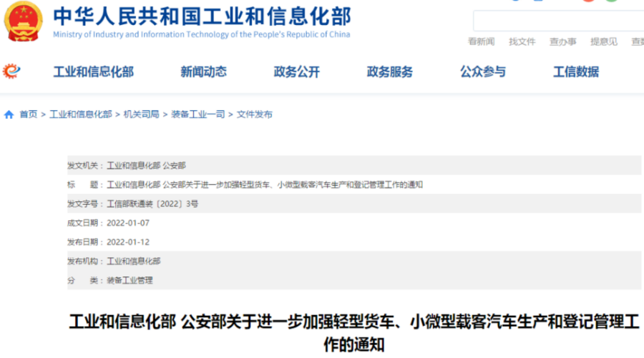Open the 工业和信息化部 navigation menu
The height and width of the screenshot is (358, 644).
94,72
